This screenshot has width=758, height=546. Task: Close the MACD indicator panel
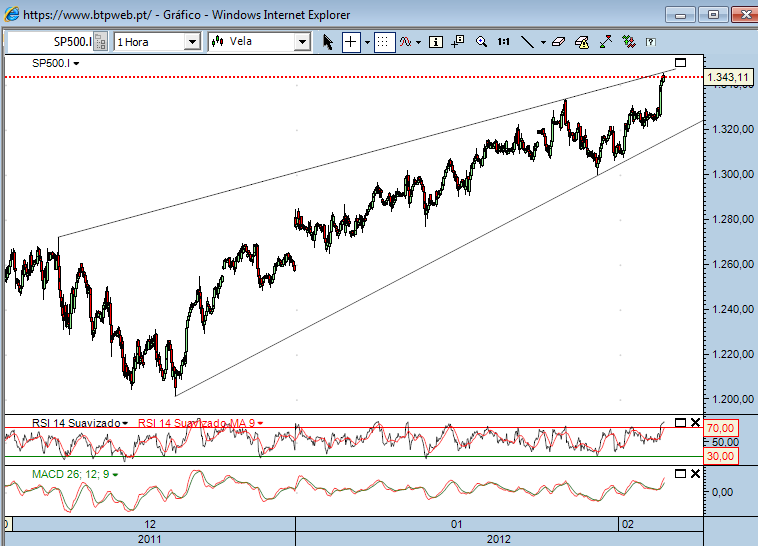695,473
